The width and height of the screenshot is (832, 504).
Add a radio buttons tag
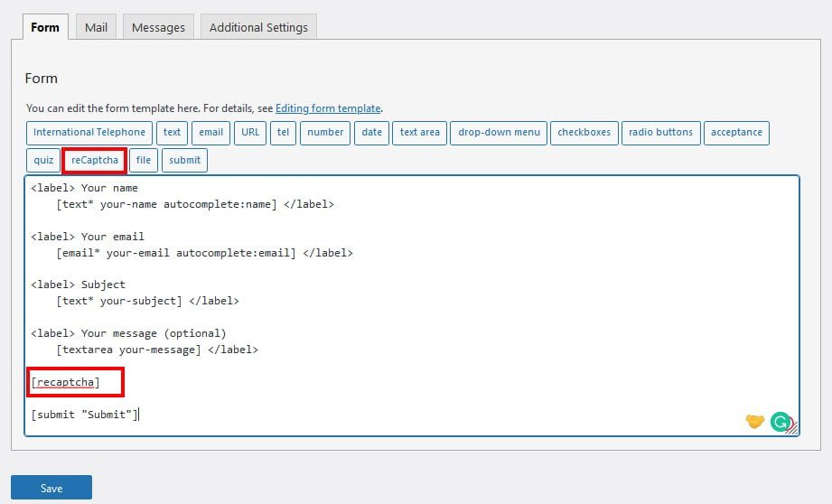click(661, 133)
